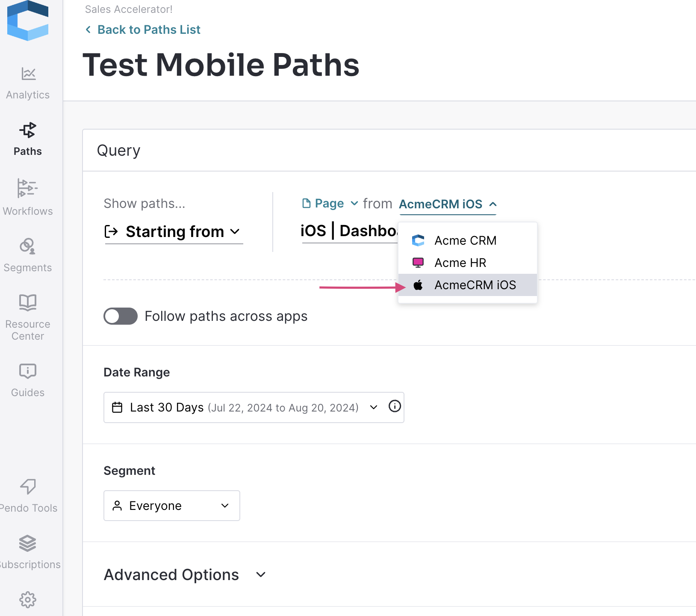Screen dimensions: 696x616
Task: Open Pendo Tools megaphone icon
Action: [28, 486]
